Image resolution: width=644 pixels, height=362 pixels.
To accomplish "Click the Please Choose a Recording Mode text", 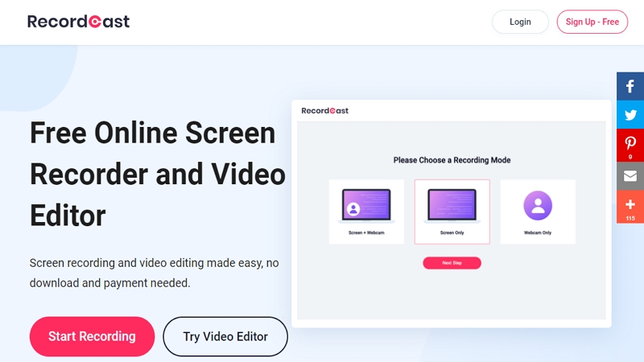I will coord(452,160).
